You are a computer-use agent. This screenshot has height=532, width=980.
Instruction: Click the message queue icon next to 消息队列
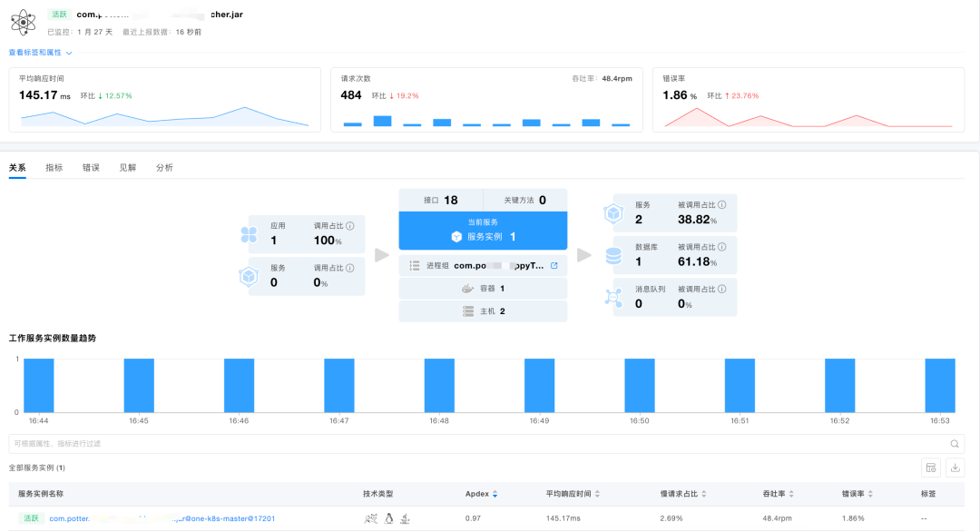(x=612, y=294)
